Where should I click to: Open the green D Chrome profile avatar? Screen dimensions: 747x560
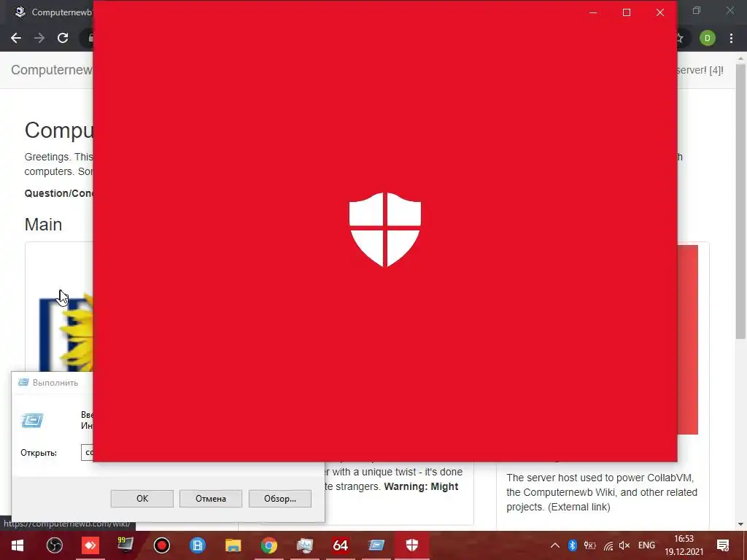pyautogui.click(x=708, y=38)
